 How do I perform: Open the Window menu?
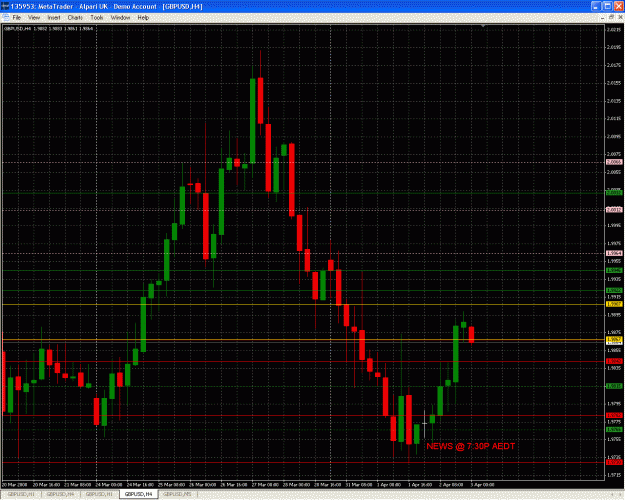tap(120, 18)
